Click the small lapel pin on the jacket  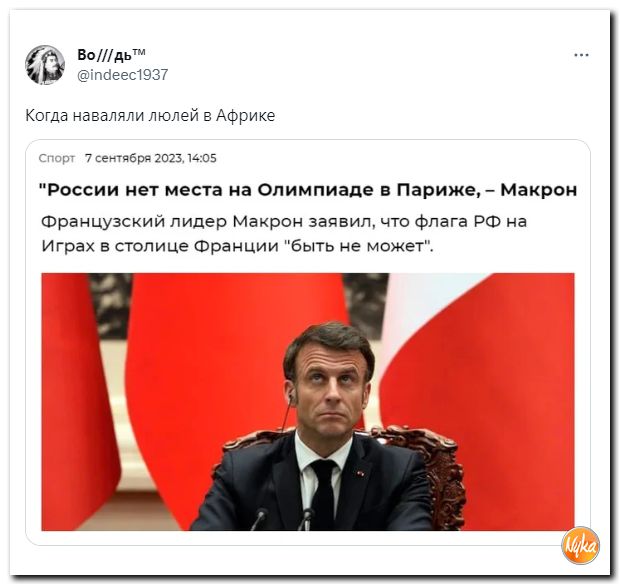(360, 473)
